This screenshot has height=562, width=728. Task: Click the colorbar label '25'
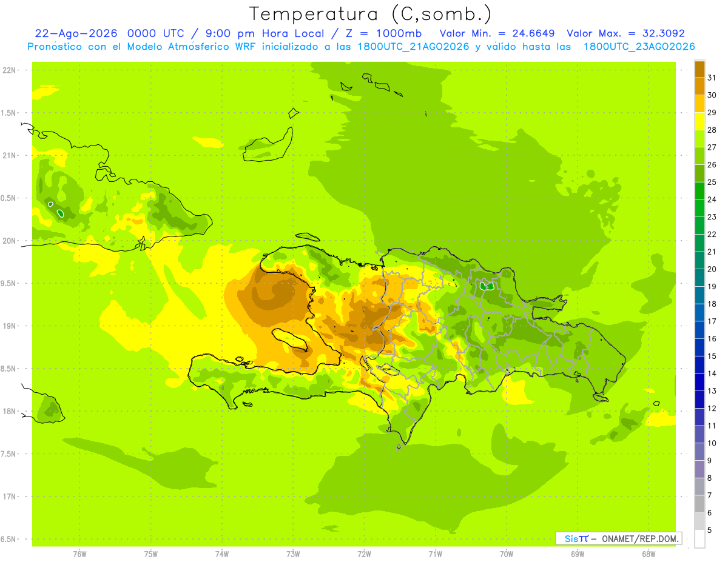(x=712, y=182)
